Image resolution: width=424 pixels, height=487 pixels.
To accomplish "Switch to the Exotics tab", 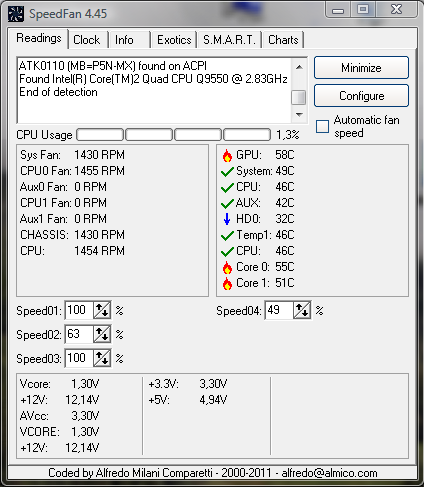I will [174, 40].
